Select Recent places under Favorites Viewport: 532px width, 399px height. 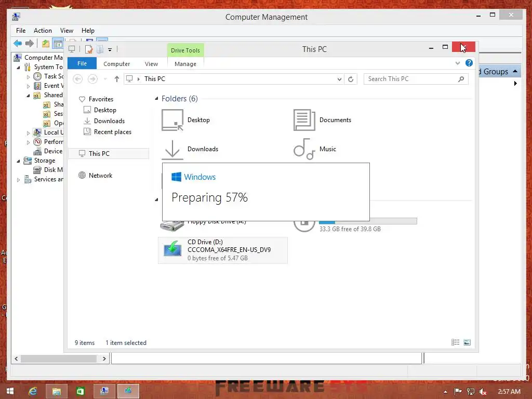click(x=113, y=131)
